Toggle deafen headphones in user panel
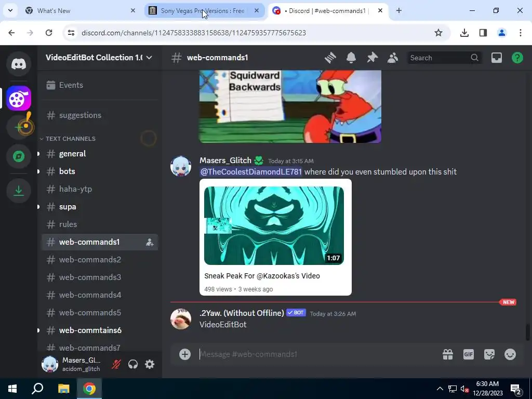Image resolution: width=532 pixels, height=399 pixels. [x=133, y=364]
